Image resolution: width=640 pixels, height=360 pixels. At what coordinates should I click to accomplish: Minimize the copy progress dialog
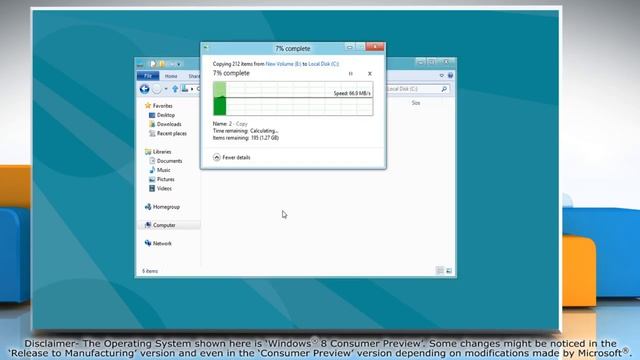349,47
